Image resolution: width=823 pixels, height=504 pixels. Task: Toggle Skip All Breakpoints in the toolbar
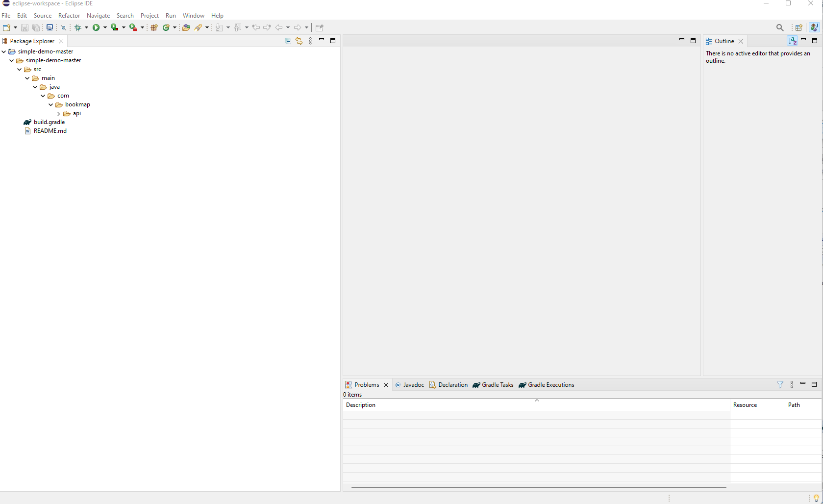click(x=63, y=27)
